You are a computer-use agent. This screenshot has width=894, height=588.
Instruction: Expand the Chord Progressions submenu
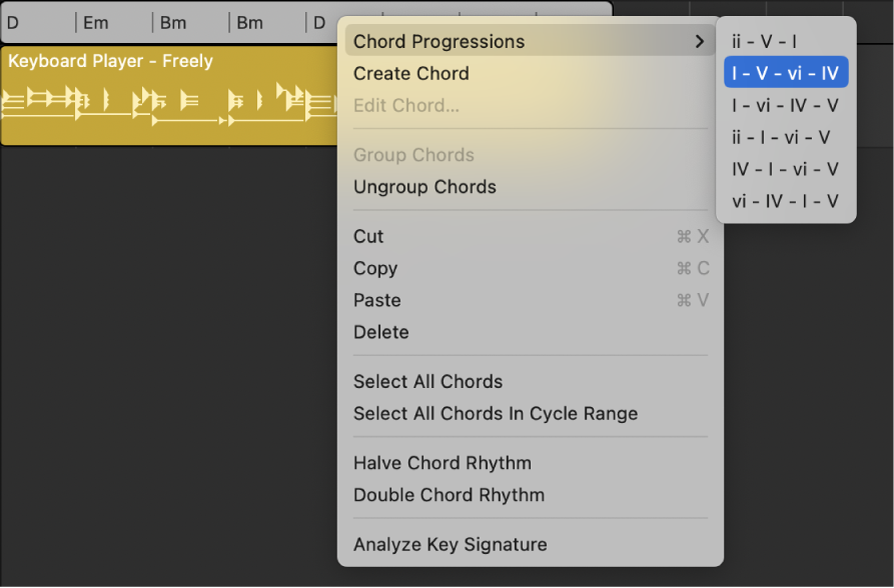439,41
